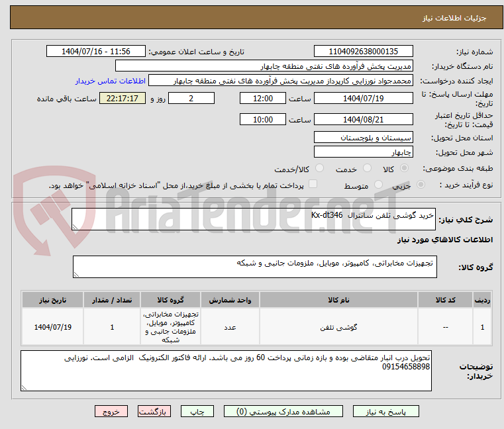Click the resize handle of buyer notes area
504x429 pixels.
[x=24, y=388]
